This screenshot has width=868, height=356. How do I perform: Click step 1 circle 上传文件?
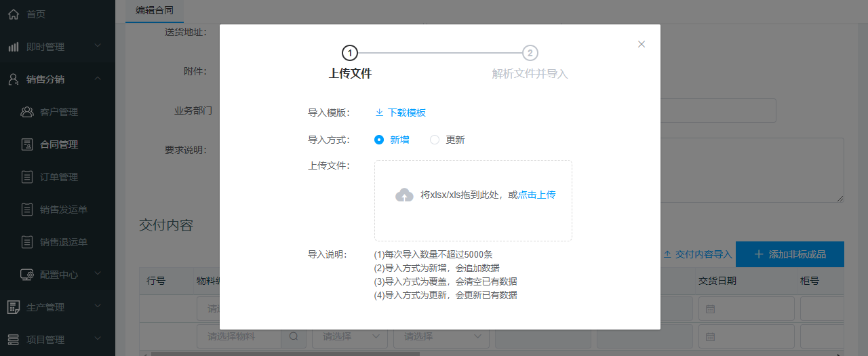349,53
